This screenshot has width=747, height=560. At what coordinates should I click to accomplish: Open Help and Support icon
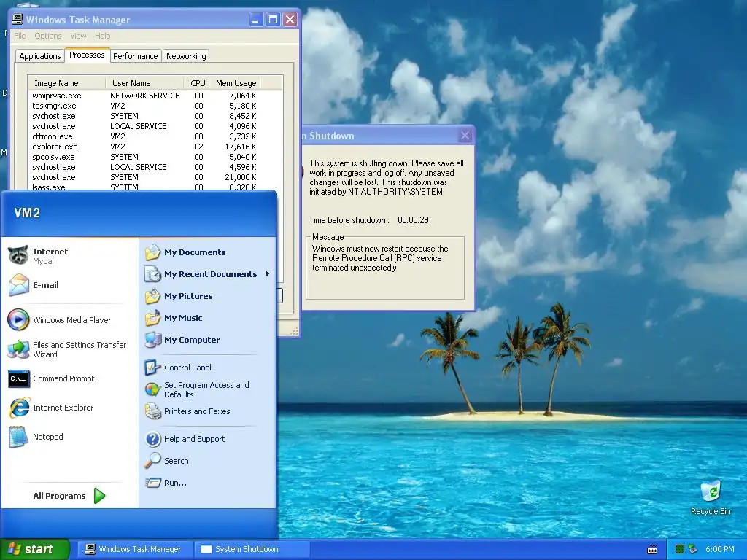(153, 439)
